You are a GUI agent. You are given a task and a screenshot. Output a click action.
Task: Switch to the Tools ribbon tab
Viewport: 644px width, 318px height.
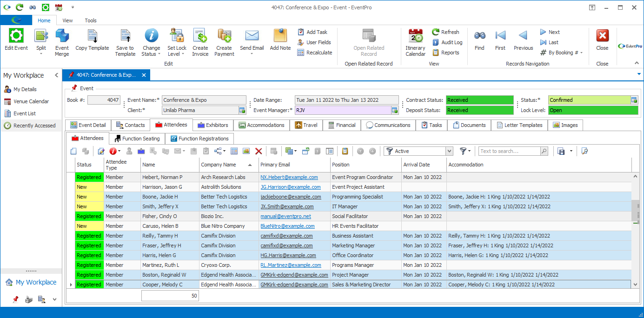pos(91,20)
